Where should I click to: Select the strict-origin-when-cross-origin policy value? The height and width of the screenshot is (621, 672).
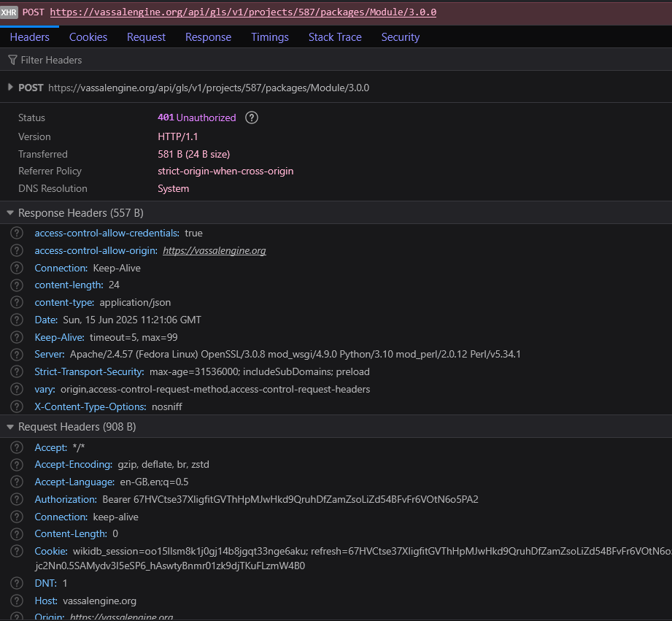225,171
